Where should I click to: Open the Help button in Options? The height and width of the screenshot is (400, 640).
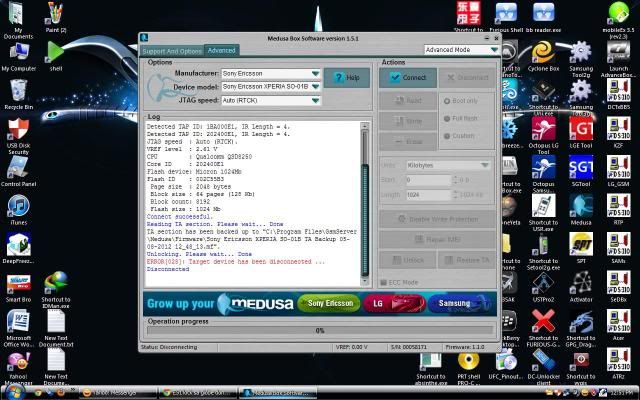[347, 78]
